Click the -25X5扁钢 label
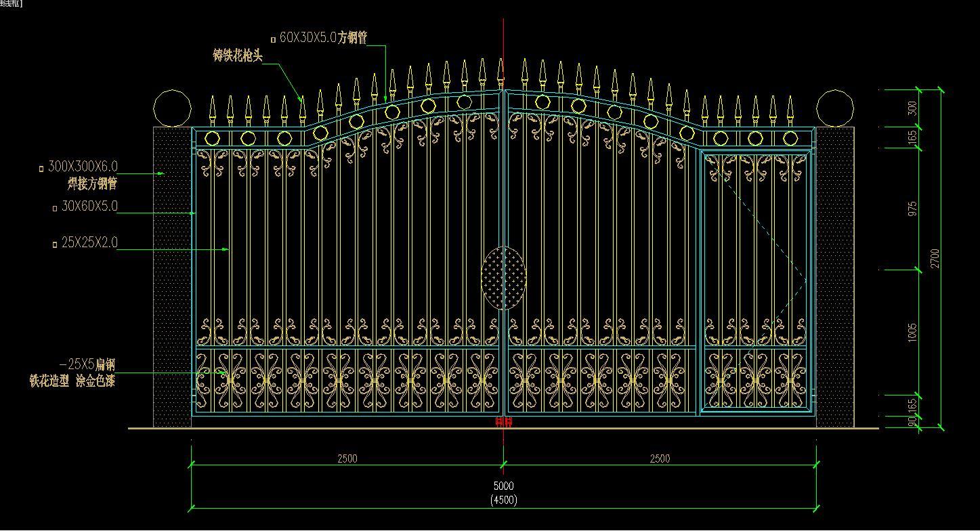 coord(87,366)
